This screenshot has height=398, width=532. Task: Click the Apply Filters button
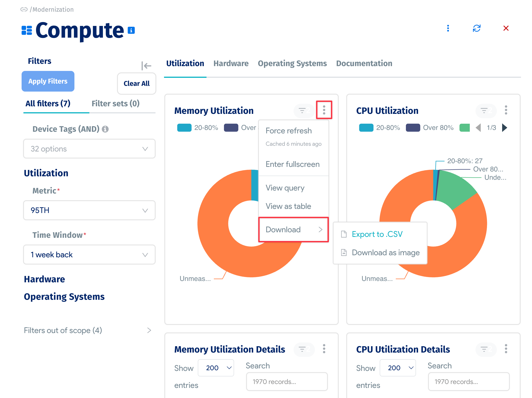[x=48, y=81]
